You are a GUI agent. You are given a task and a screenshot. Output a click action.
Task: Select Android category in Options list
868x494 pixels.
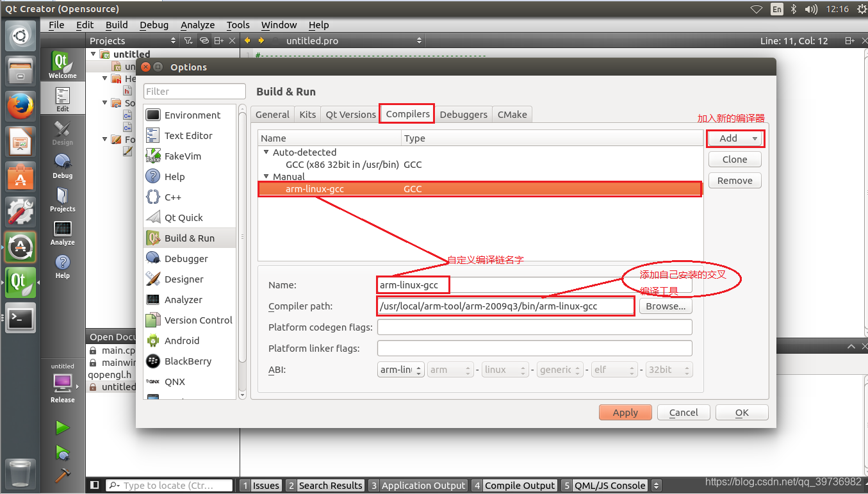tap(190, 341)
